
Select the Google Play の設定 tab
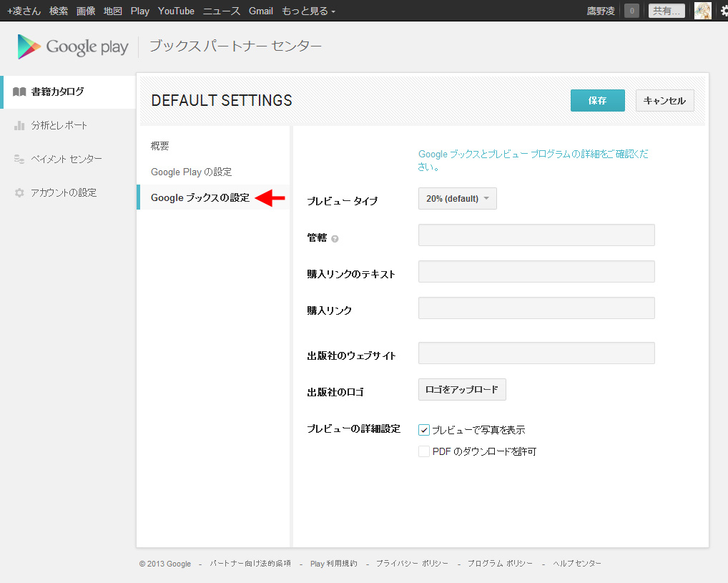click(191, 172)
